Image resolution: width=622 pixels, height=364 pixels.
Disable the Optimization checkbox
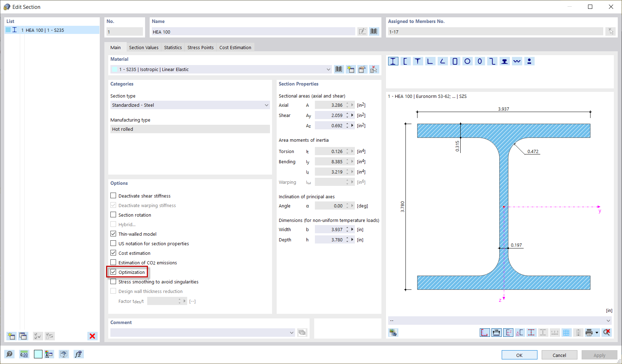point(113,272)
